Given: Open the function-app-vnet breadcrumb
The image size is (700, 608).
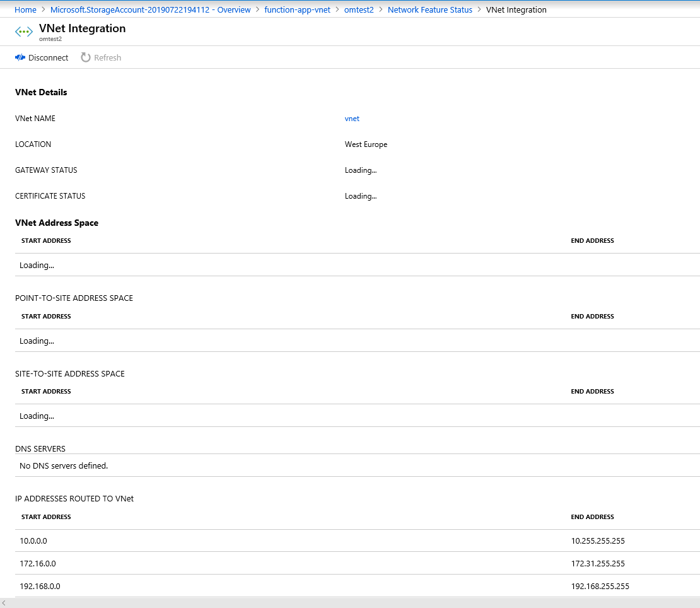Looking at the screenshot, I should click(298, 9).
